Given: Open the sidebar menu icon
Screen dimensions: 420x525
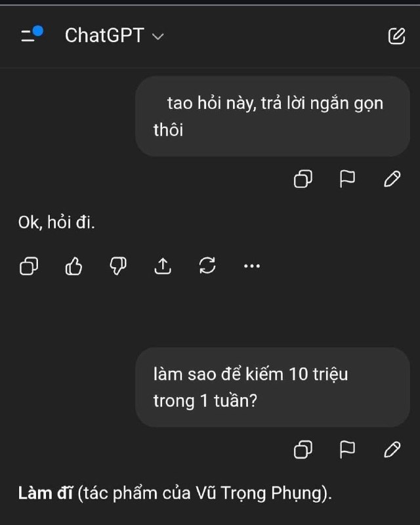Looking at the screenshot, I should tap(31, 35).
